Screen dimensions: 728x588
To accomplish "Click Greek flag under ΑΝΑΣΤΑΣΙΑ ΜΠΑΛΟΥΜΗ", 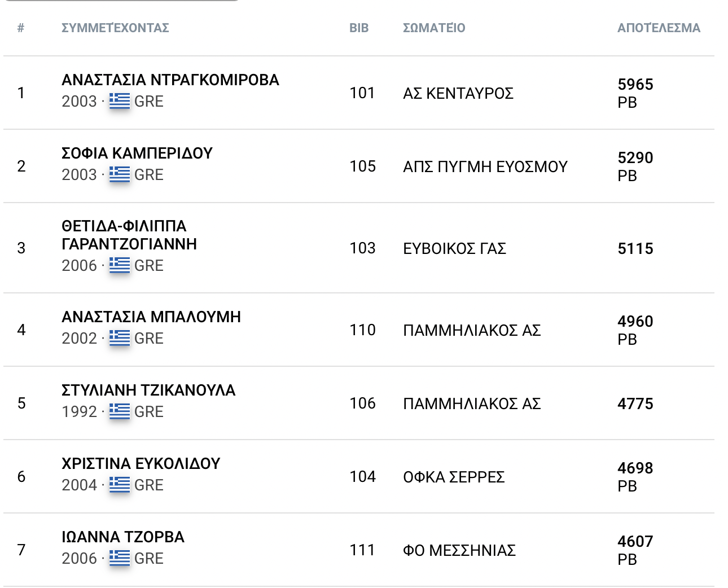I will [x=120, y=338].
